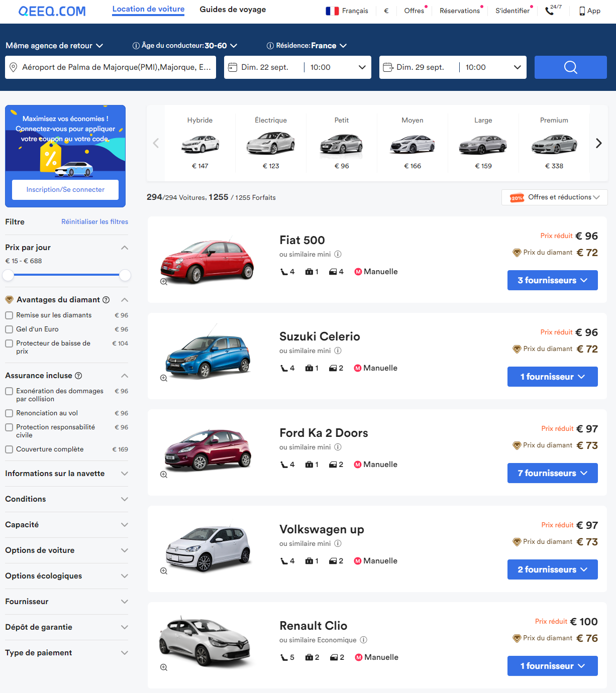Zoom the Fiat 500 image magnifier
This screenshot has width=616, height=693.
coord(164,282)
